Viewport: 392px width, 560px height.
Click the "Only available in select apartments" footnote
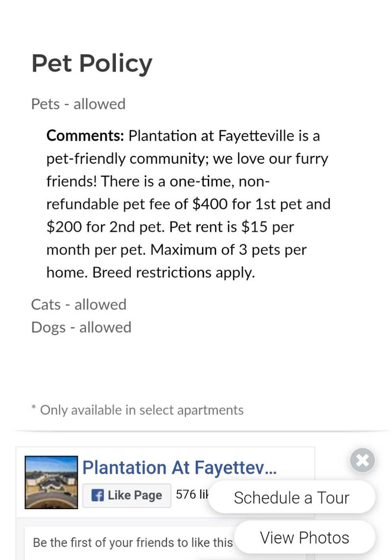coord(142,410)
